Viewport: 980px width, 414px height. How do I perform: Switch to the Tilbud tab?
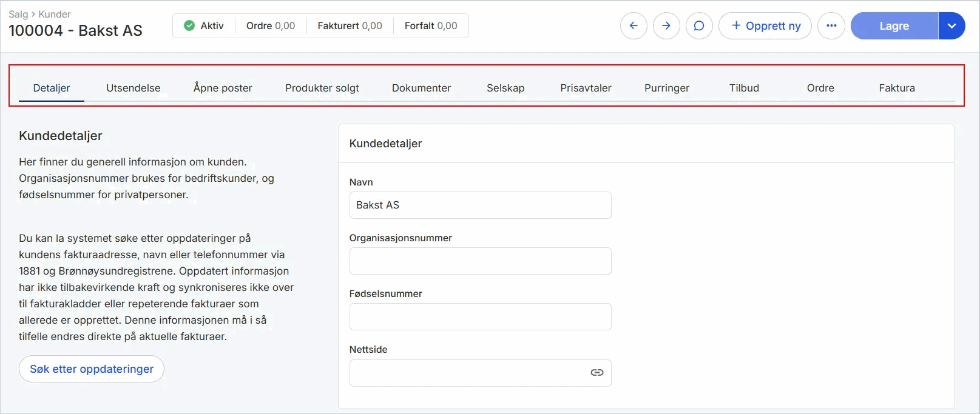coord(744,88)
